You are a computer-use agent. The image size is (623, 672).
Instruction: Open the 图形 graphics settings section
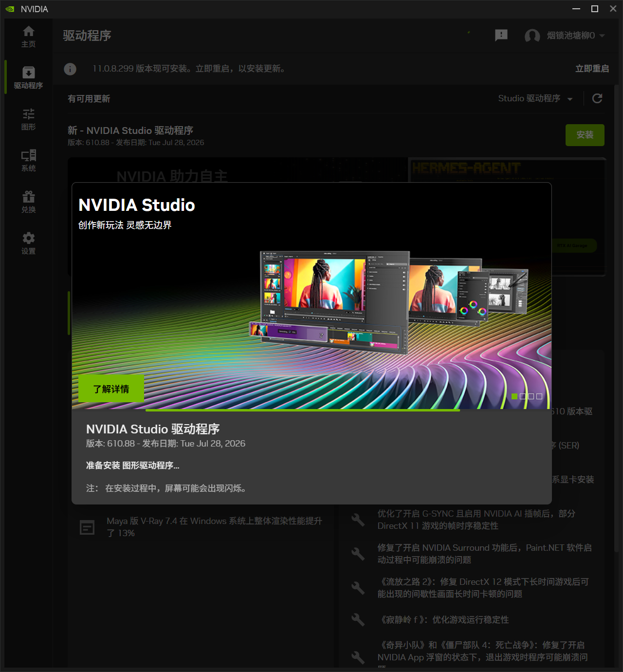pyautogui.click(x=28, y=119)
